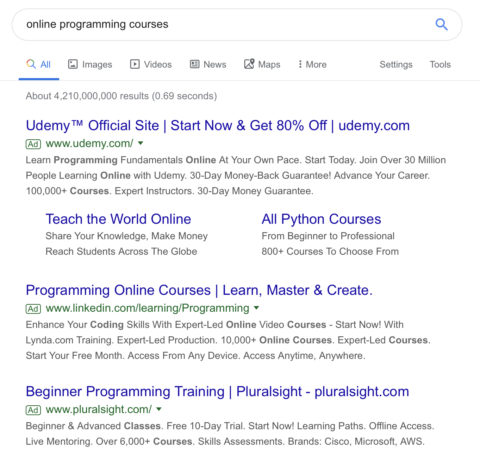Click the Videos tab play icon
The height and width of the screenshot is (463, 480).
tap(135, 64)
